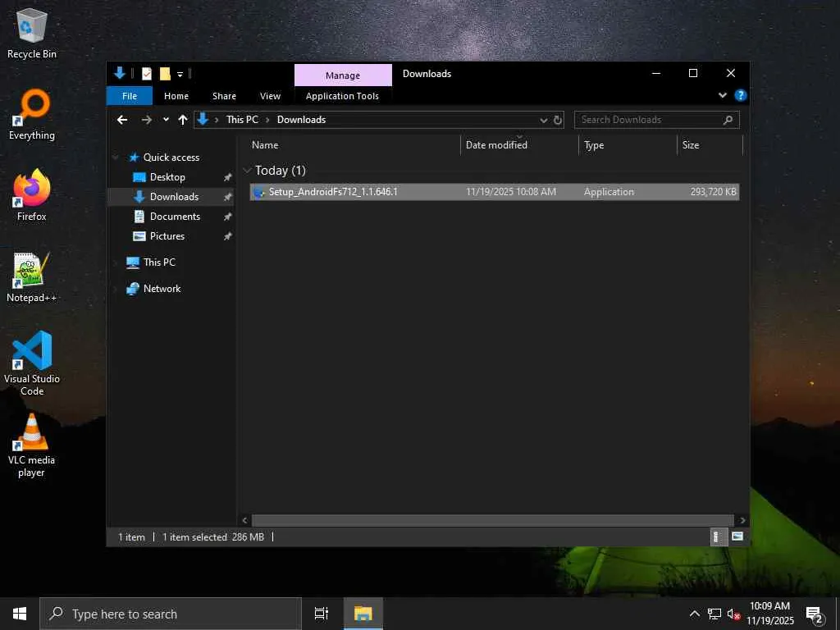Collapse the Today (1) group
The image size is (840, 630).
click(x=247, y=171)
